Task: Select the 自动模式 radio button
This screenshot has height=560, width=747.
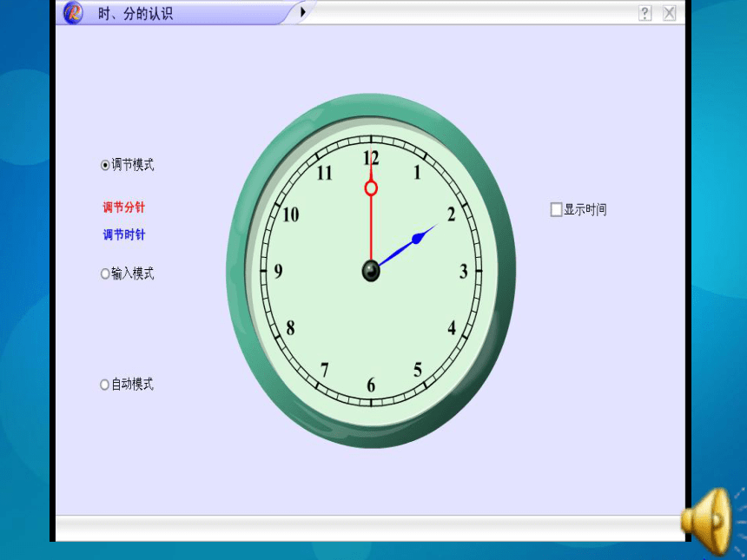Action: [105, 385]
